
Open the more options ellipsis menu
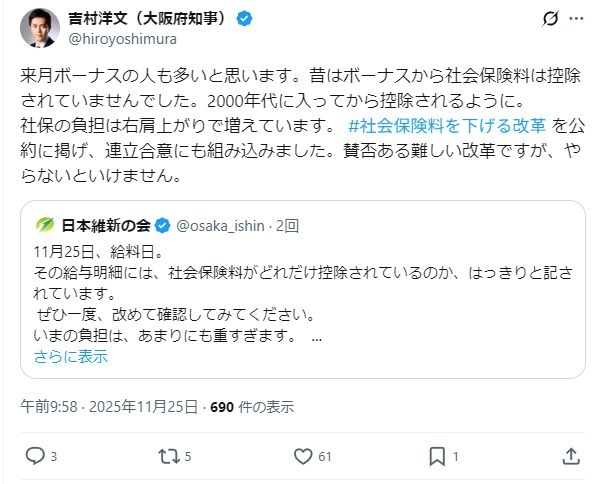coord(574,19)
